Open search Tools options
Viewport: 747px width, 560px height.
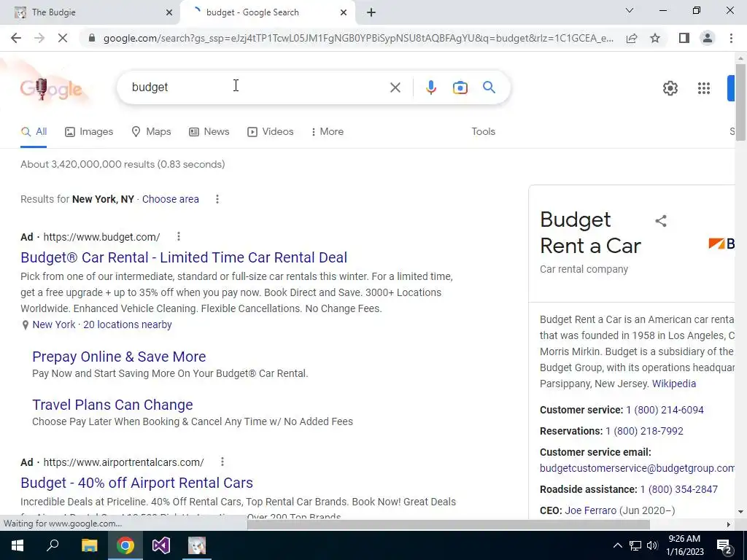[483, 131]
